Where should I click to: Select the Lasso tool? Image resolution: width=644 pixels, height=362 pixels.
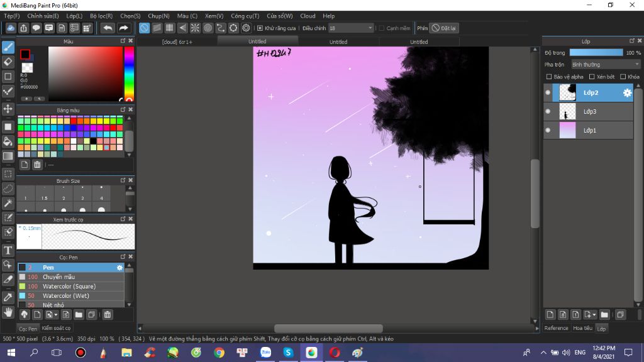[x=8, y=189]
